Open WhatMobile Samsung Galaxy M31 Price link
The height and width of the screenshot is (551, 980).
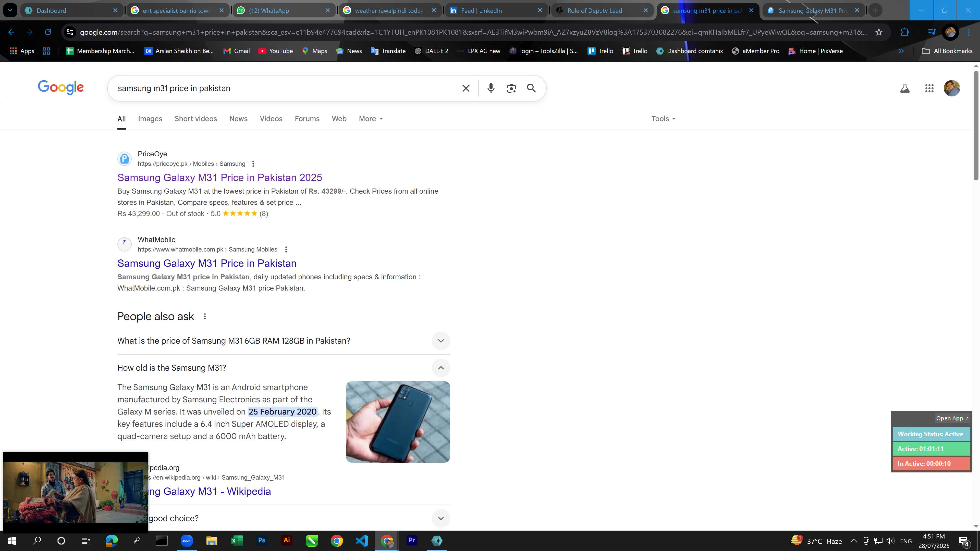pos(206,263)
